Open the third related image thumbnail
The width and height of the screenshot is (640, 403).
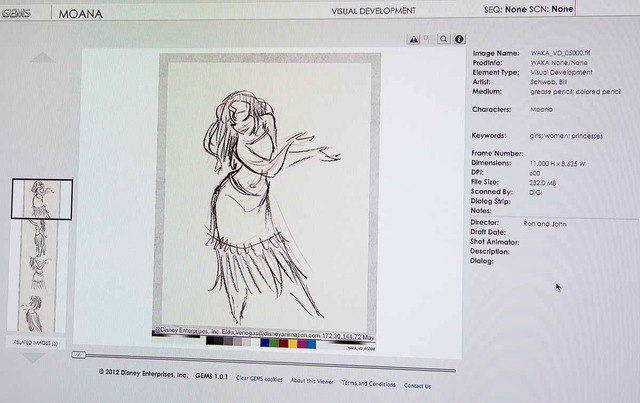tap(41, 272)
